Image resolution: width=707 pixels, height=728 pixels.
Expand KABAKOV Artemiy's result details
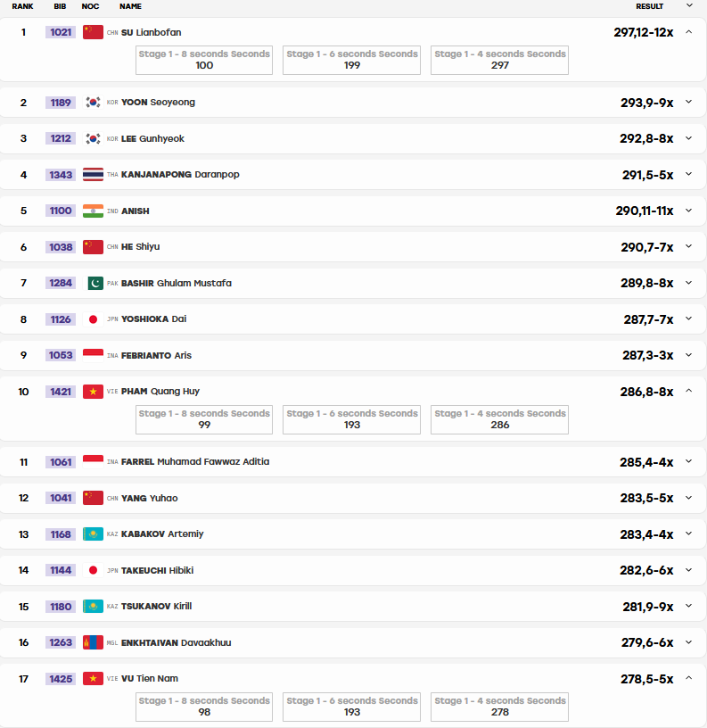689,534
